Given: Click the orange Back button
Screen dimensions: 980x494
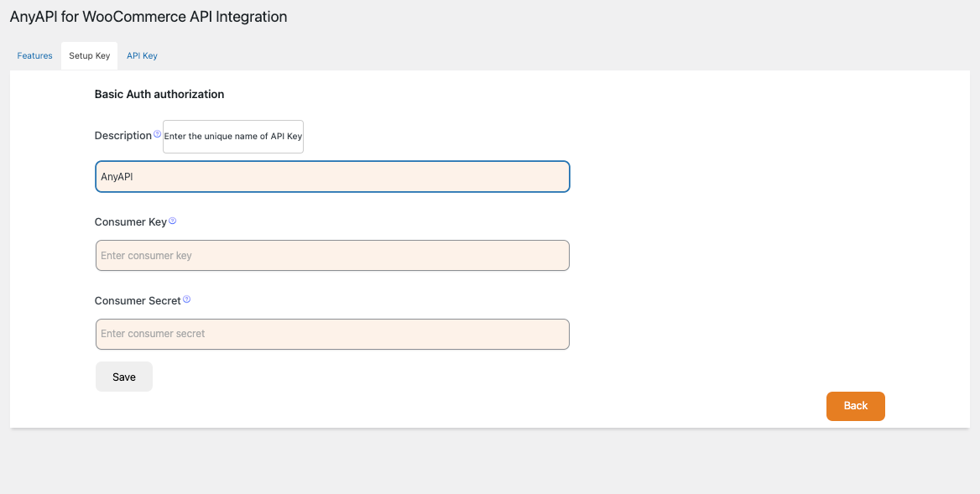Looking at the screenshot, I should 855,406.
